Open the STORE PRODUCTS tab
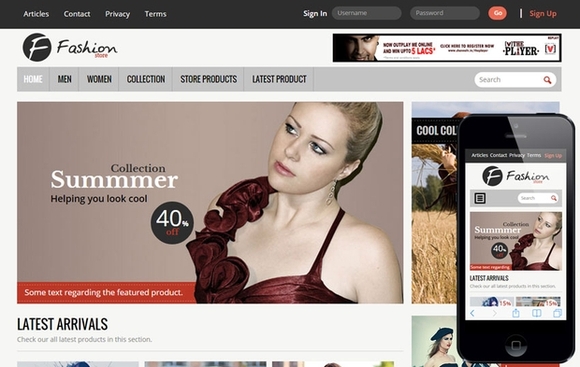 (208, 79)
